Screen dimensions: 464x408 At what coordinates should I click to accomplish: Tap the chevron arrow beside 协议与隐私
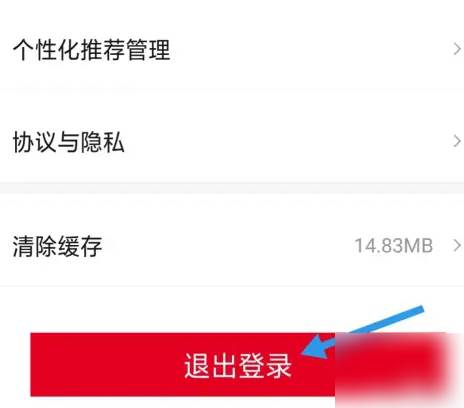tap(457, 141)
